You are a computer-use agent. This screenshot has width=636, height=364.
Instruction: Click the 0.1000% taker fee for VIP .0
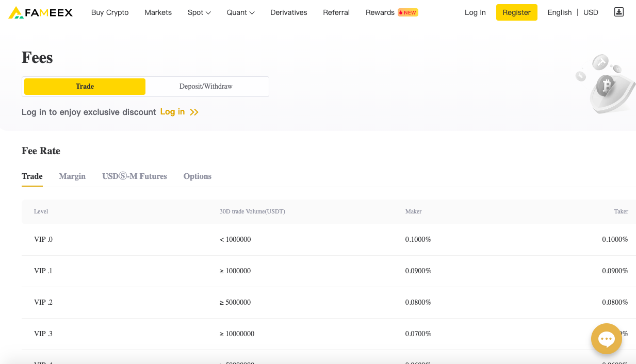tap(615, 240)
